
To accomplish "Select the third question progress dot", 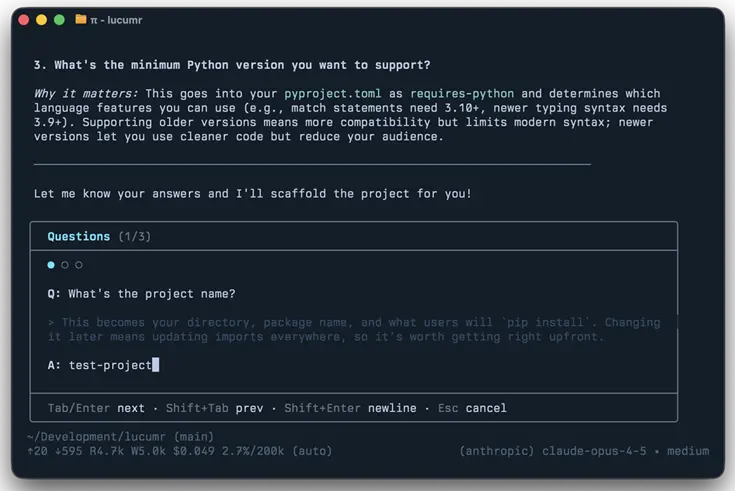I will [x=79, y=265].
